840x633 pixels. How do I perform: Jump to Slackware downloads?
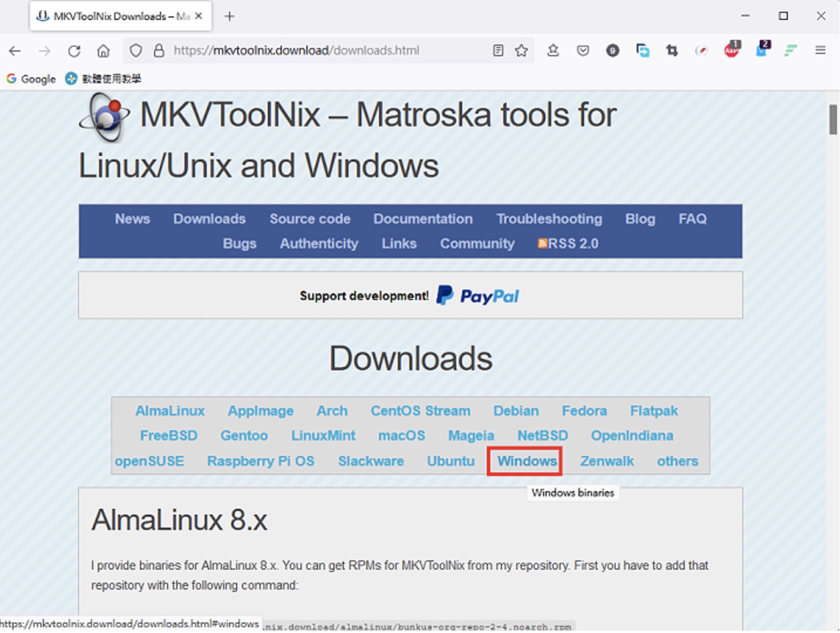[371, 461]
